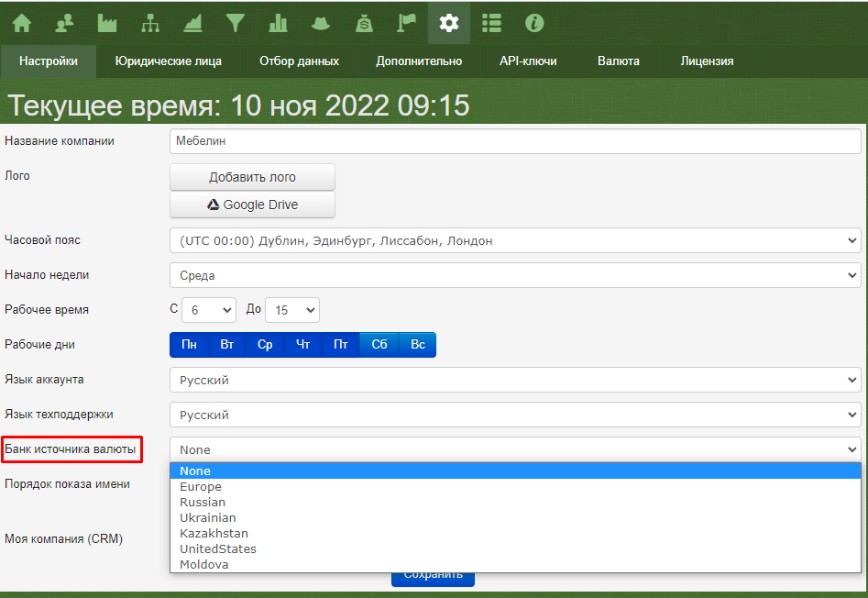
Task: Open the work end hour dropdown showing 15
Action: pyautogui.click(x=292, y=311)
